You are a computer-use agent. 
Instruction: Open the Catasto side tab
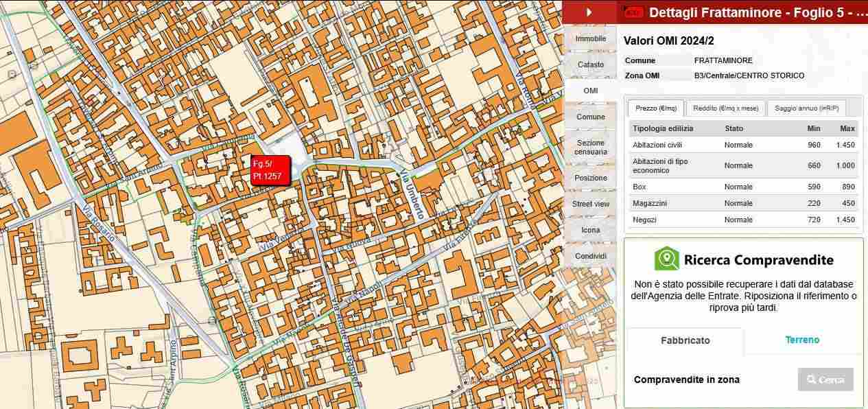coord(590,65)
